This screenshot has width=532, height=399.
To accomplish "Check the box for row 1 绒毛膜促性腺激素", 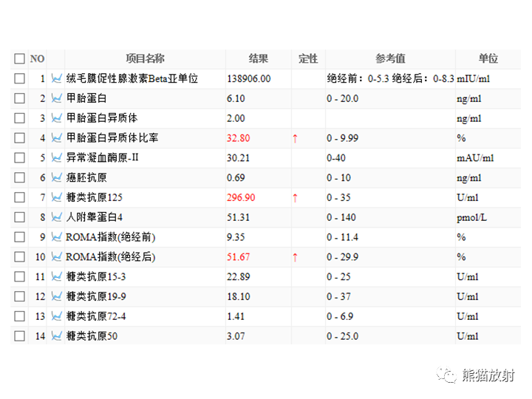I will point(20,79).
